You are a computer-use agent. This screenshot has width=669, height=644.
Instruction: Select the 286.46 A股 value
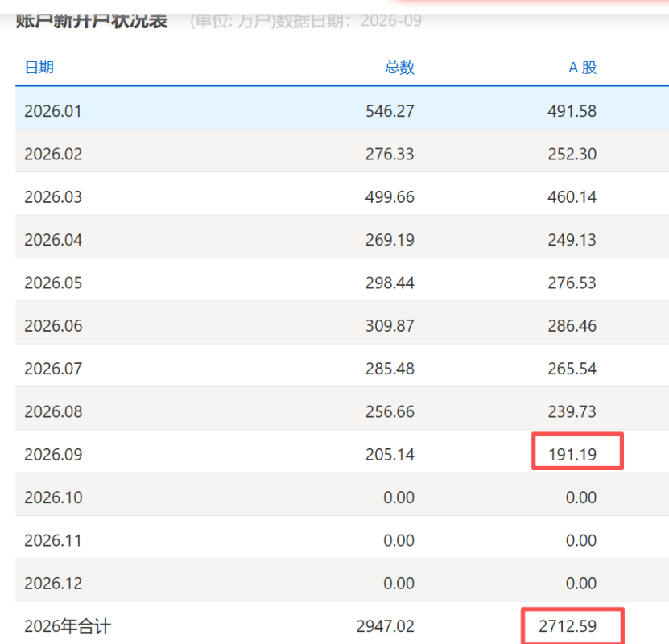coord(572,326)
